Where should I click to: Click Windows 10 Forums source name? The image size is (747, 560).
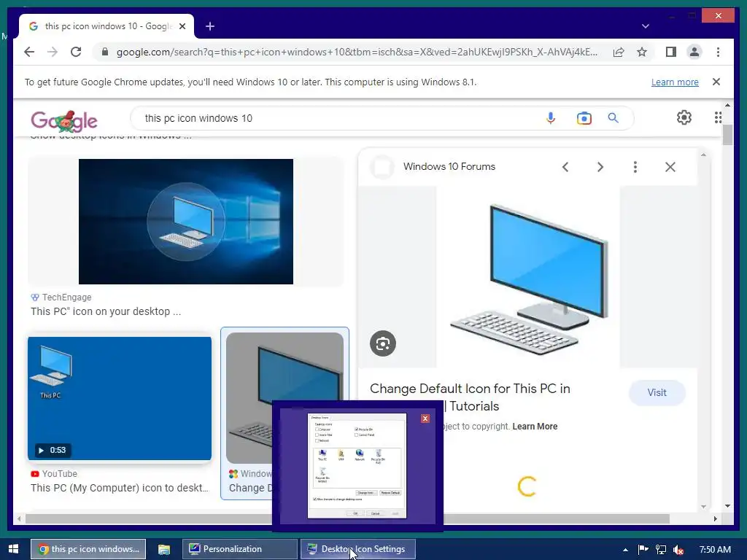click(x=449, y=167)
